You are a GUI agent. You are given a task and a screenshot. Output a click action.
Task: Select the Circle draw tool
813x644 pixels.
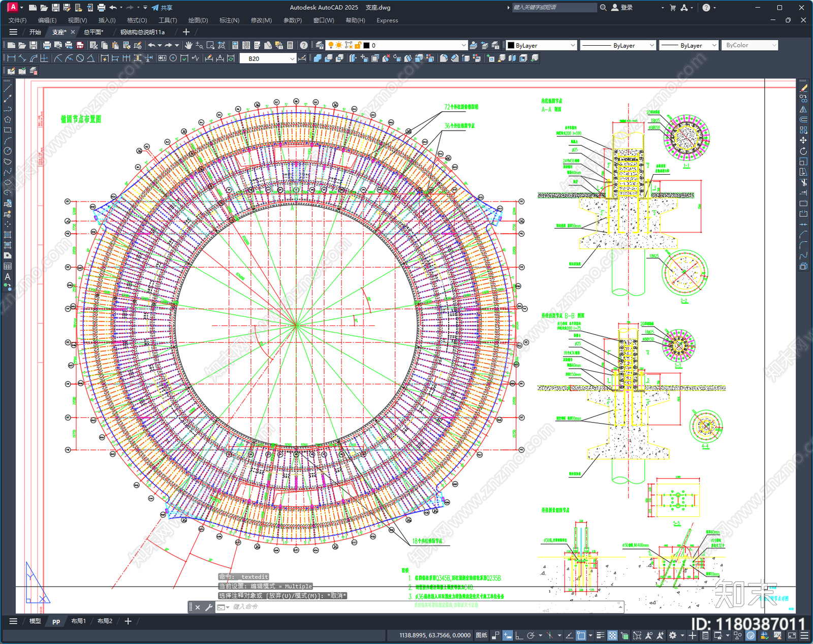click(8, 151)
